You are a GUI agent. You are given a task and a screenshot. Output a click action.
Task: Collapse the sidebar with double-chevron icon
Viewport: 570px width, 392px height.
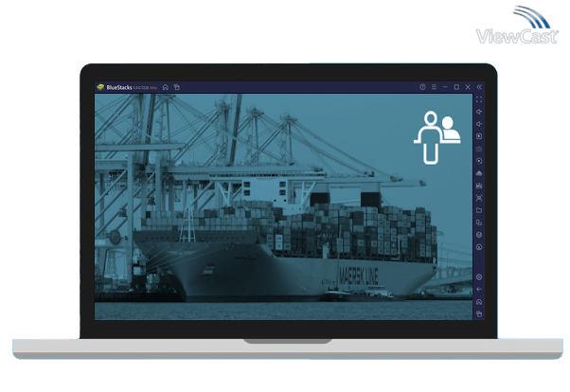479,87
